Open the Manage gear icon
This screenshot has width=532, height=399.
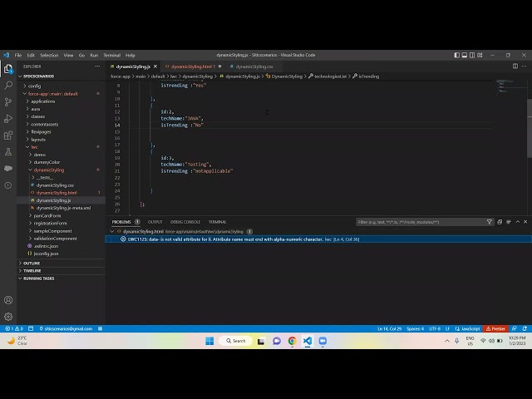click(8, 317)
